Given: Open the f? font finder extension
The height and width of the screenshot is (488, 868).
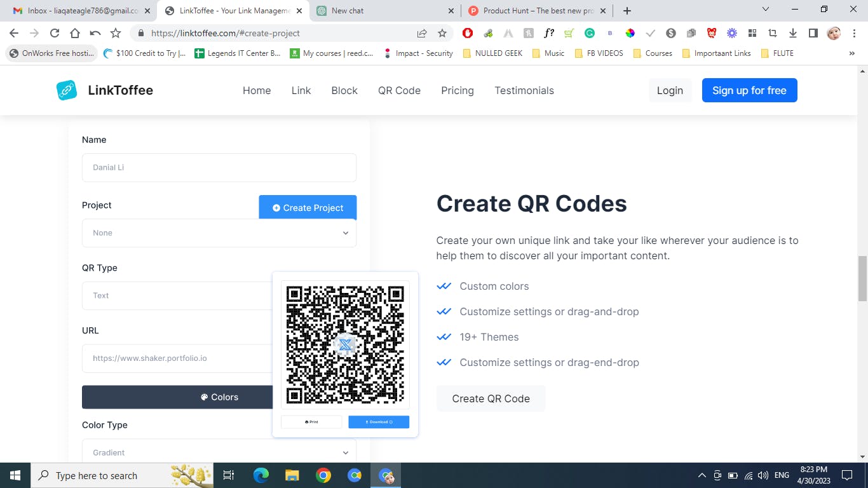Looking at the screenshot, I should click(x=549, y=33).
